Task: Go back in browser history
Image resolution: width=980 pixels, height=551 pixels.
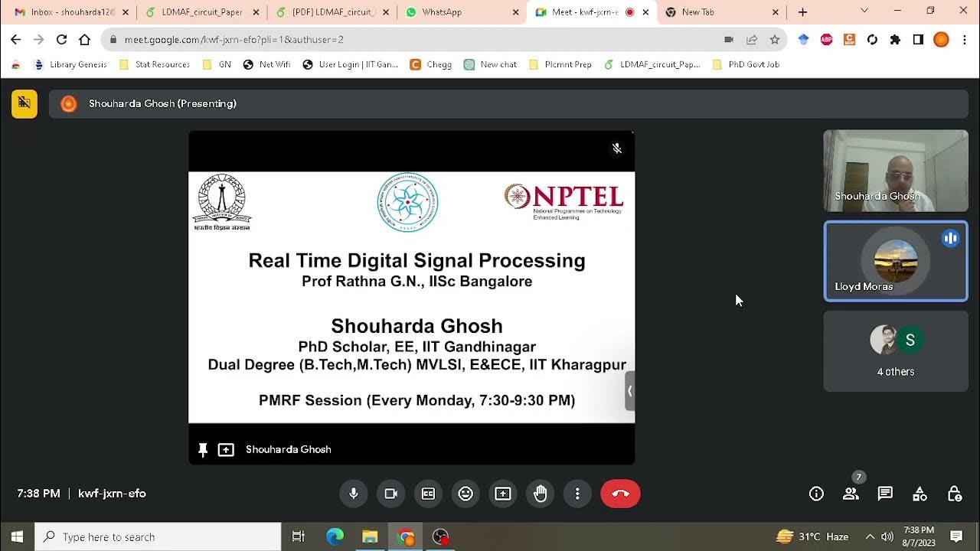Action: tap(16, 40)
